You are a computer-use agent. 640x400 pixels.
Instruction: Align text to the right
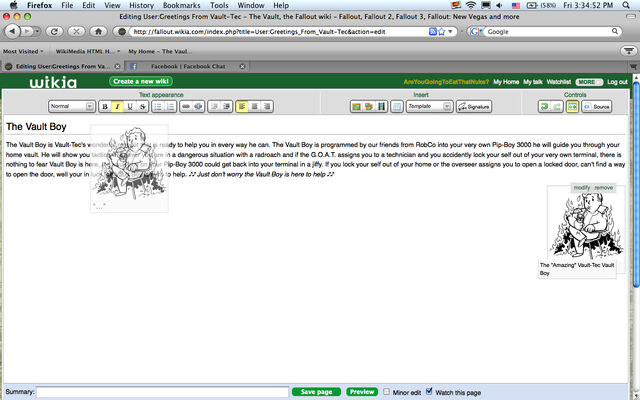click(x=267, y=107)
